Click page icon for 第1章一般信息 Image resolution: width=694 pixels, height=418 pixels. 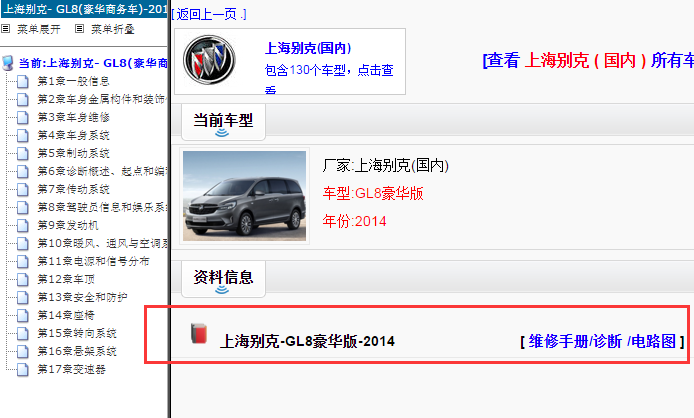23,81
